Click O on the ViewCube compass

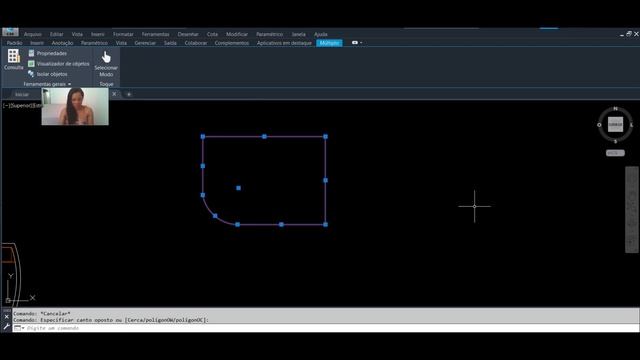point(599,125)
